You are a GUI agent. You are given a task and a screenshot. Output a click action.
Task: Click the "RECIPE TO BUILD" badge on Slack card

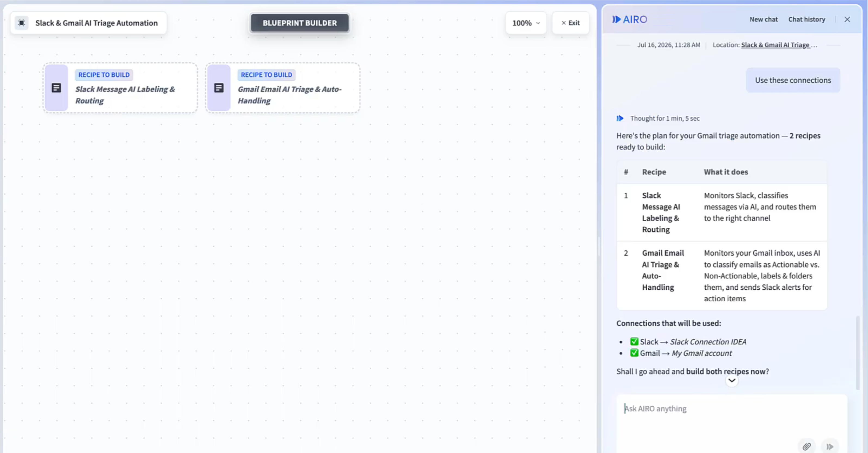104,75
